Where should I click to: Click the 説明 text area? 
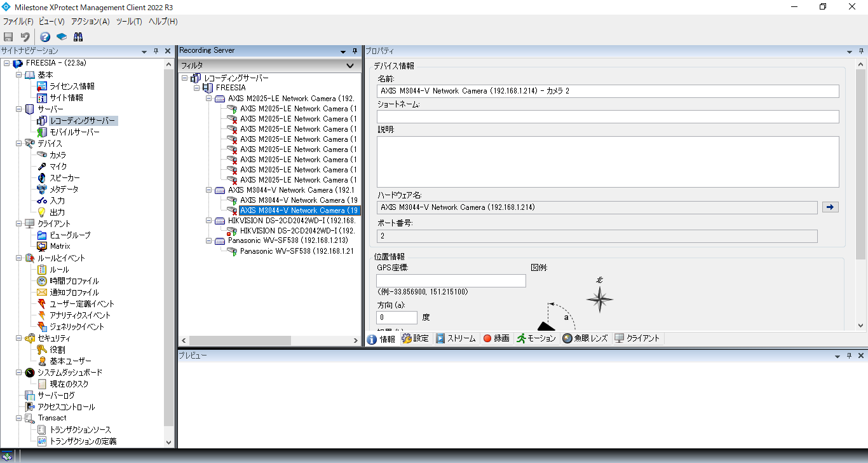pos(607,162)
